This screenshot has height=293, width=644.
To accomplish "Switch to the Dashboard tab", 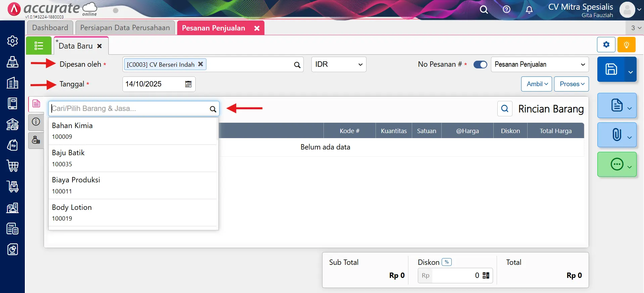I will coord(50,27).
